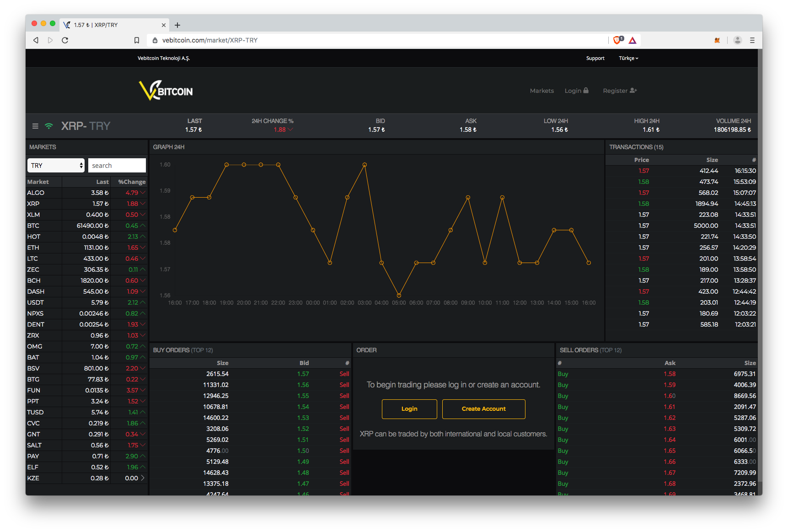This screenshot has width=788, height=532.
Task: Click the KZE row right chevron
Action: coord(143,478)
